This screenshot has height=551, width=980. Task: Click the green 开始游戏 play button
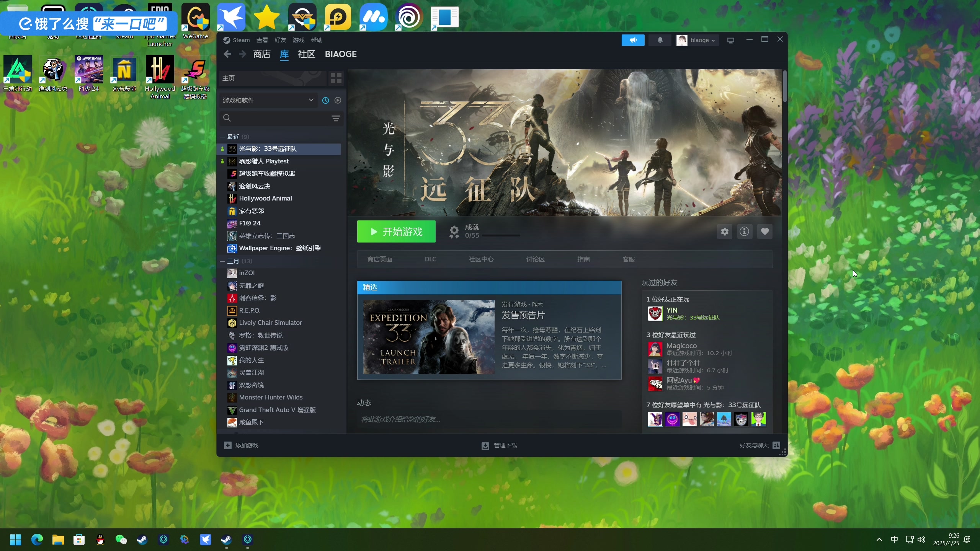pyautogui.click(x=396, y=231)
